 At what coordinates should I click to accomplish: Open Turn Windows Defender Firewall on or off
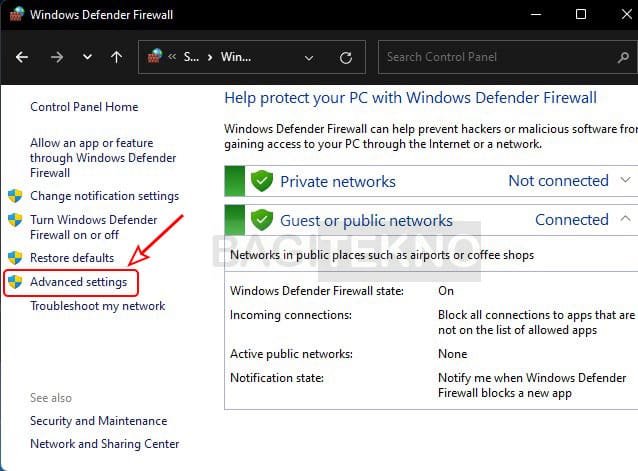(94, 227)
